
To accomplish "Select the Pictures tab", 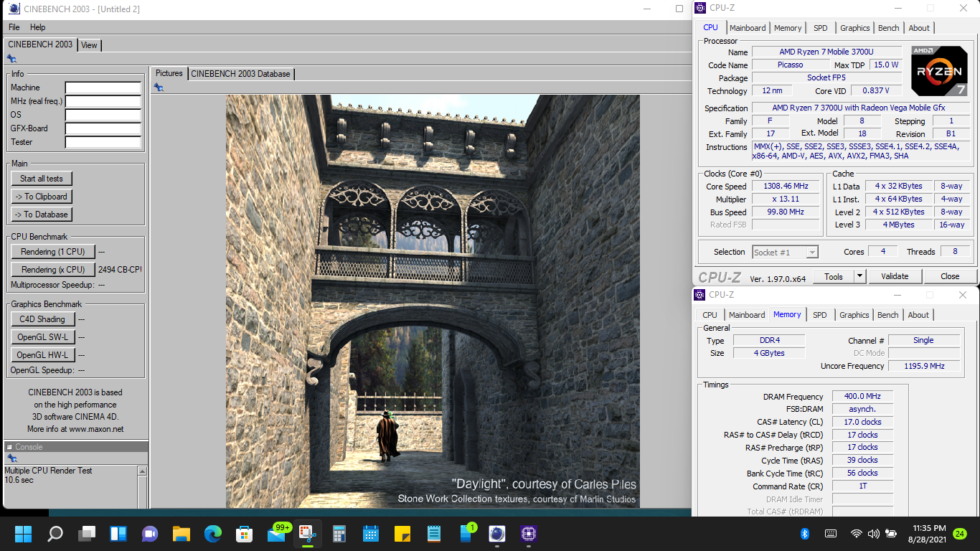I will point(169,73).
